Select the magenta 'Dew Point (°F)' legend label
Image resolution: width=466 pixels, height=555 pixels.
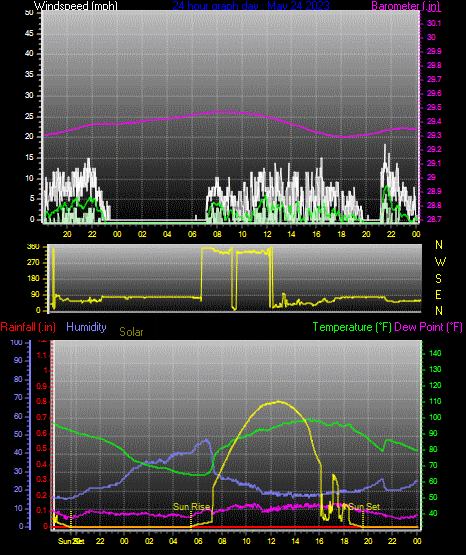428,327
